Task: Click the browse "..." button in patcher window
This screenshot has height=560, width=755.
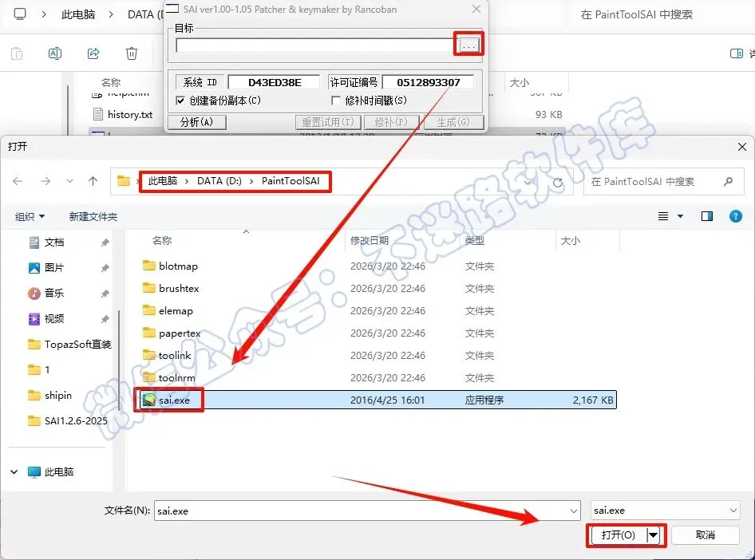Action: 468,45
